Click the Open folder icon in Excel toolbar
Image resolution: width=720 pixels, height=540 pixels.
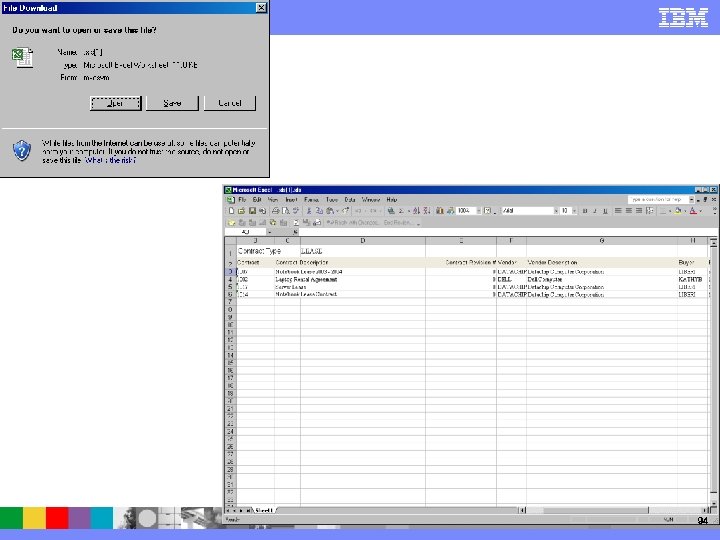point(242,211)
